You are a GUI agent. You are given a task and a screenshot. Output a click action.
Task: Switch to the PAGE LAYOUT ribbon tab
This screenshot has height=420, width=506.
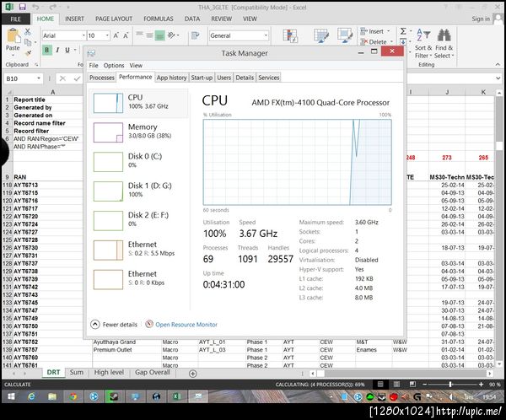(x=114, y=19)
